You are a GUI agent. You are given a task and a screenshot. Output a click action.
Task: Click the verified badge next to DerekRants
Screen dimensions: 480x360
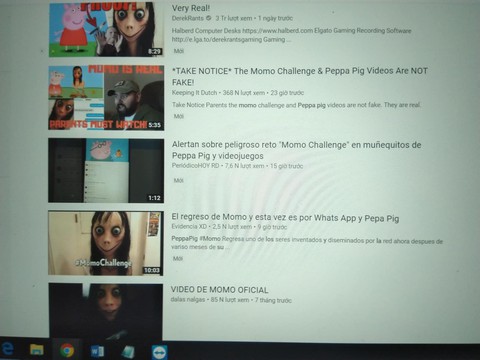[x=209, y=18]
